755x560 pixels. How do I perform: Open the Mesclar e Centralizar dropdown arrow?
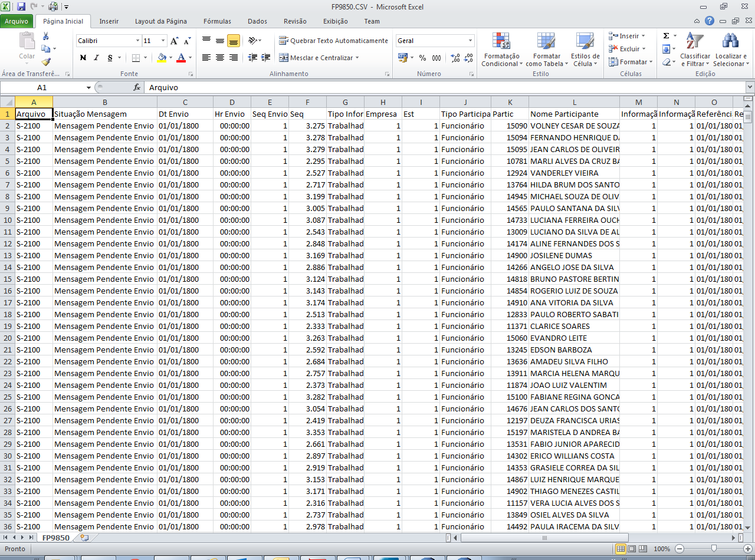(357, 58)
